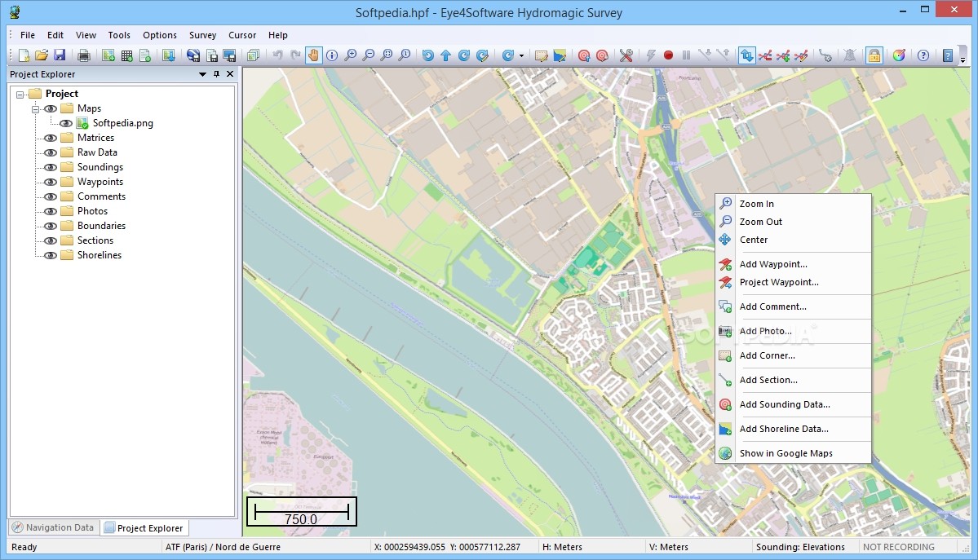Collapse the Project tree root node
This screenshot has width=978, height=560.
click(x=20, y=95)
